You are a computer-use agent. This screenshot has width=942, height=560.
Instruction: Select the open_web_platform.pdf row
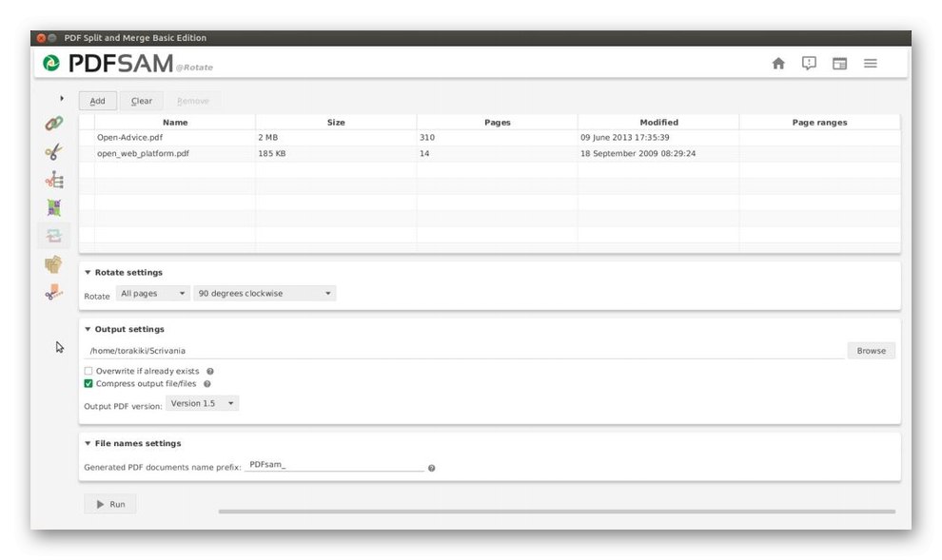tap(490, 154)
